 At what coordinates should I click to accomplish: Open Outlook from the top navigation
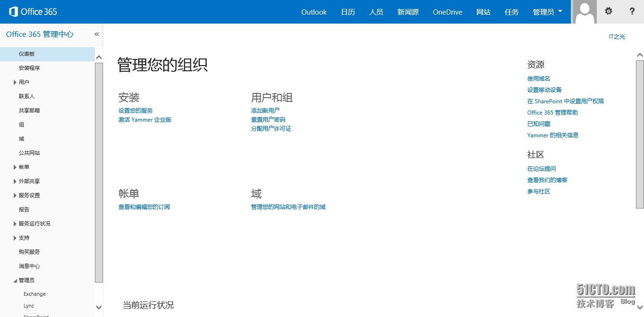(x=314, y=12)
